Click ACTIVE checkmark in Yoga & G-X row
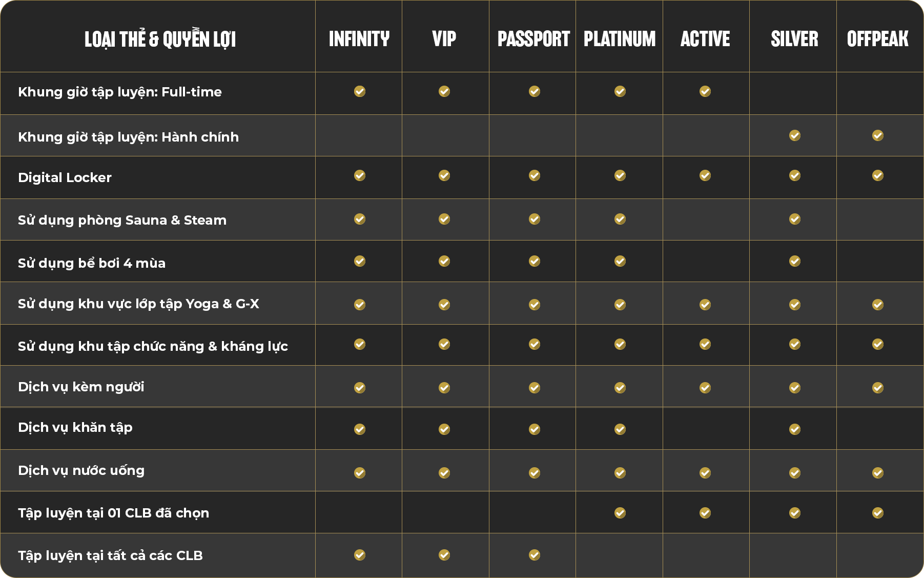 tap(705, 305)
